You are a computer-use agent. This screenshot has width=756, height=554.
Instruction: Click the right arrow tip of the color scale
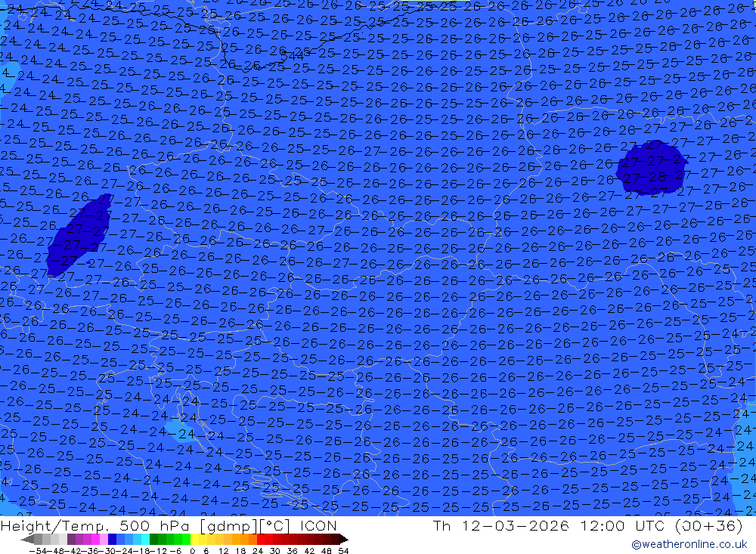[x=345, y=540]
